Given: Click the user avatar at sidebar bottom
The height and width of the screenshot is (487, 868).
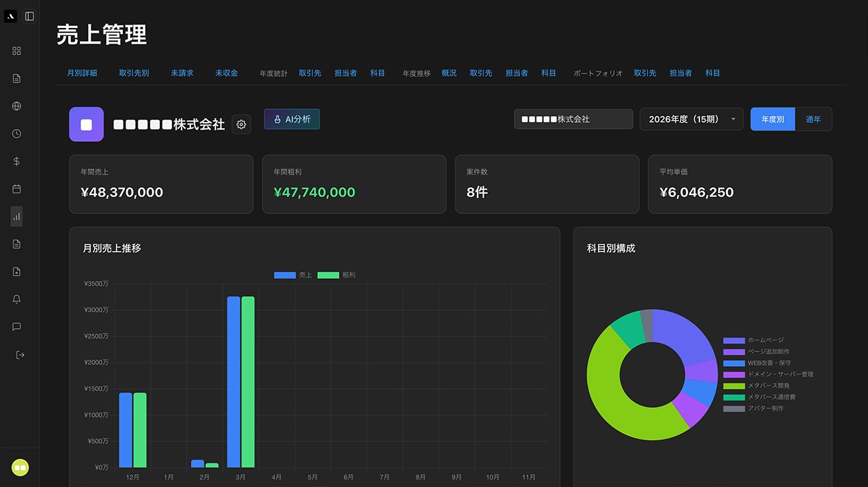Looking at the screenshot, I should coord(20,467).
